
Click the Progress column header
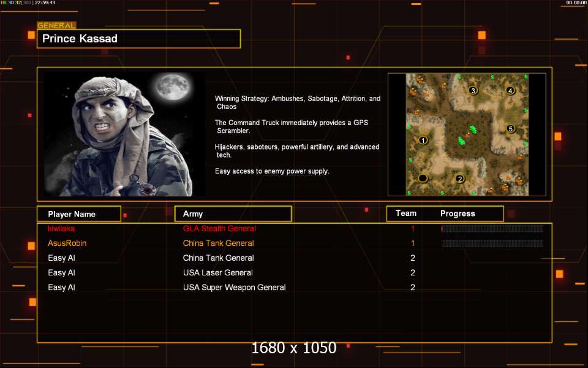pos(458,213)
